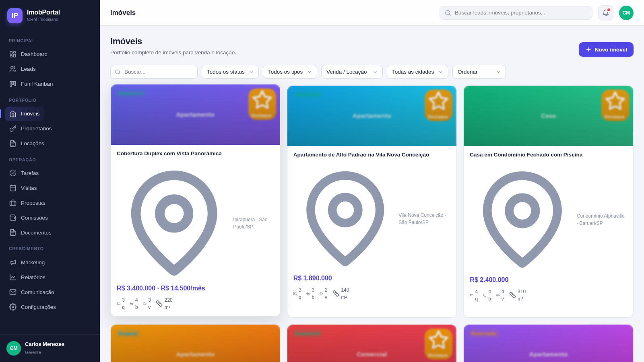Open the Dashboard sidebar icon
This screenshot has height=362, width=644.
click(x=13, y=54)
